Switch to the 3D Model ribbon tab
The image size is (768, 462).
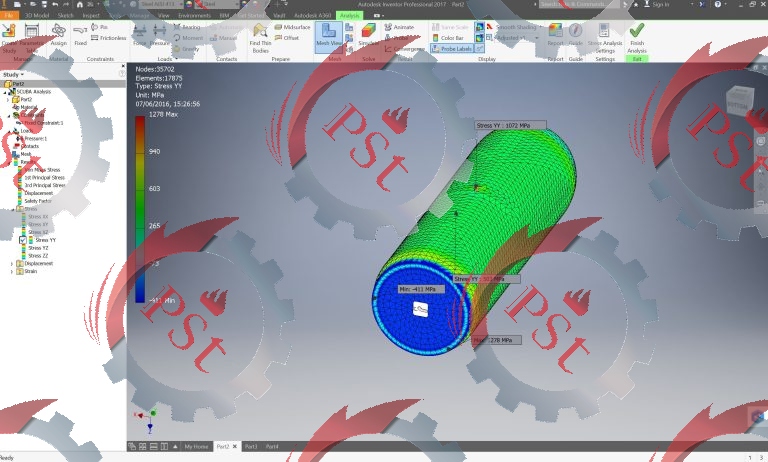(37, 16)
